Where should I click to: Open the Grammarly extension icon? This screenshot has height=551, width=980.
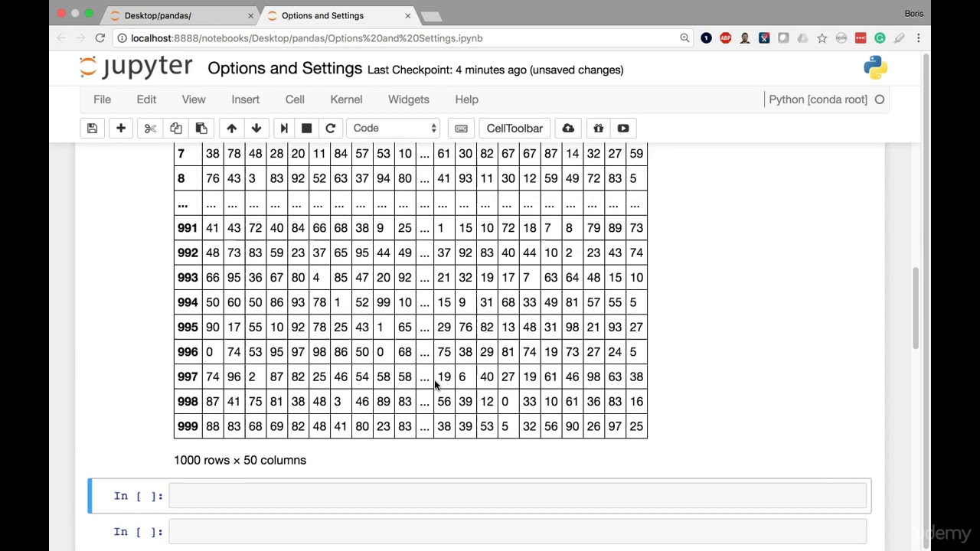click(x=880, y=38)
